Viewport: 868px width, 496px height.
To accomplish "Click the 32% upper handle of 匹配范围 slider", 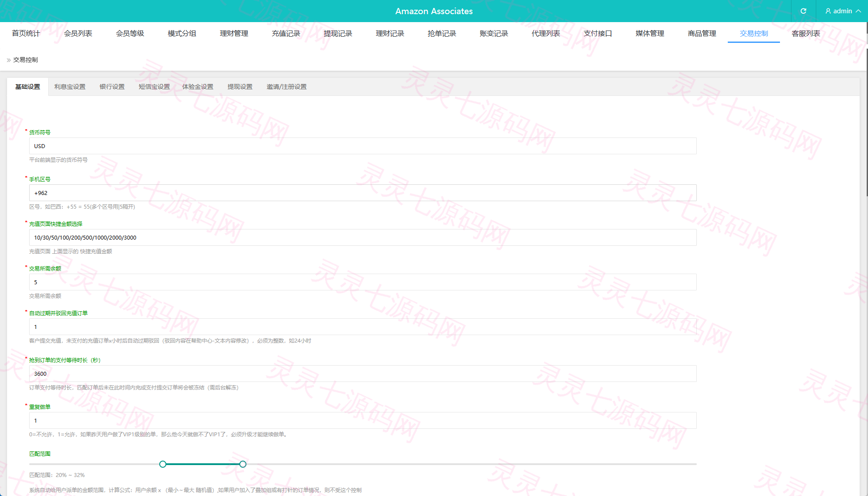I will click(243, 464).
